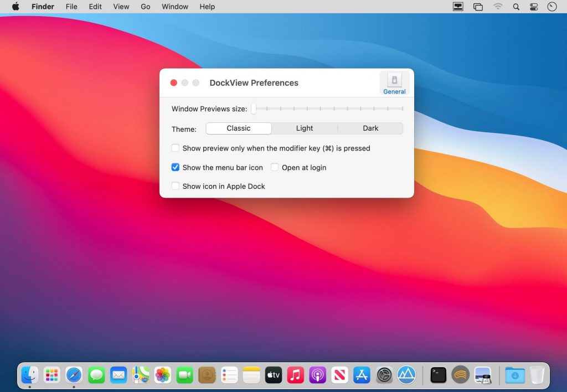Launch Terminal from the Dock
567x392 pixels.
(x=438, y=375)
